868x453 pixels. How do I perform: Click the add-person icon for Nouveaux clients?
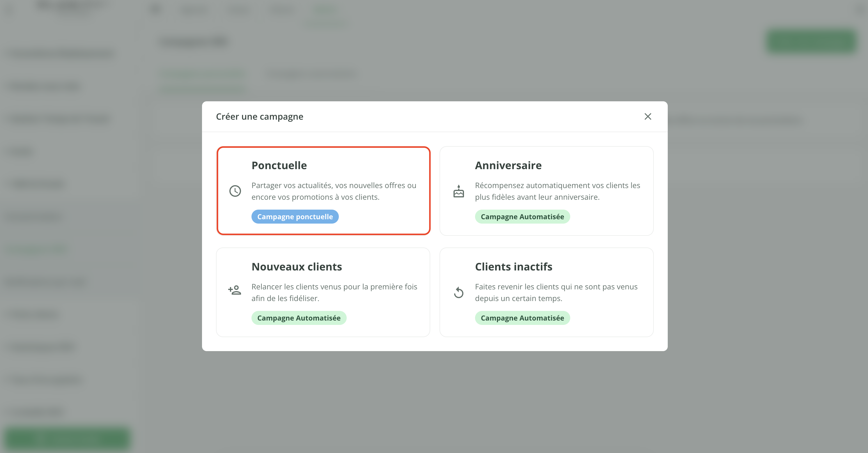[235, 290]
